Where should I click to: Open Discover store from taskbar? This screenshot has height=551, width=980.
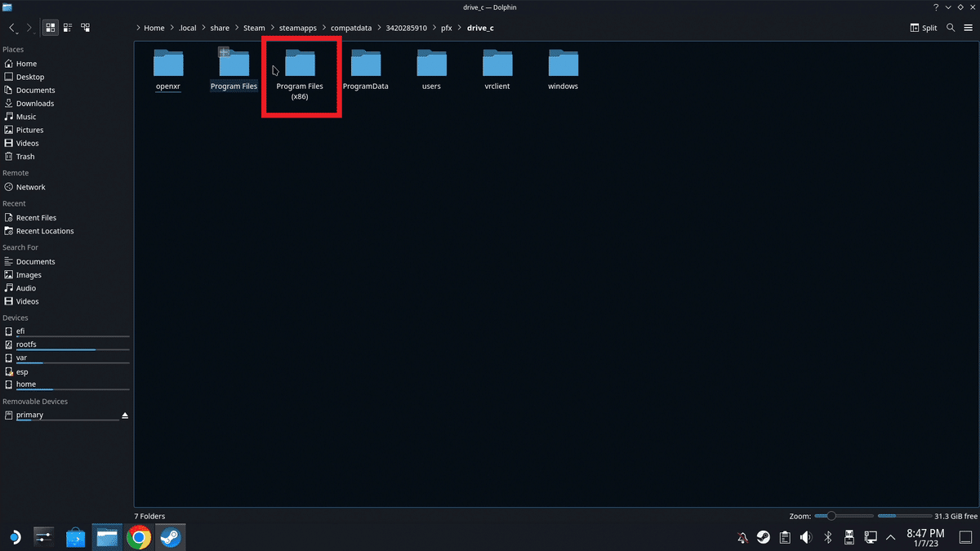point(75,537)
